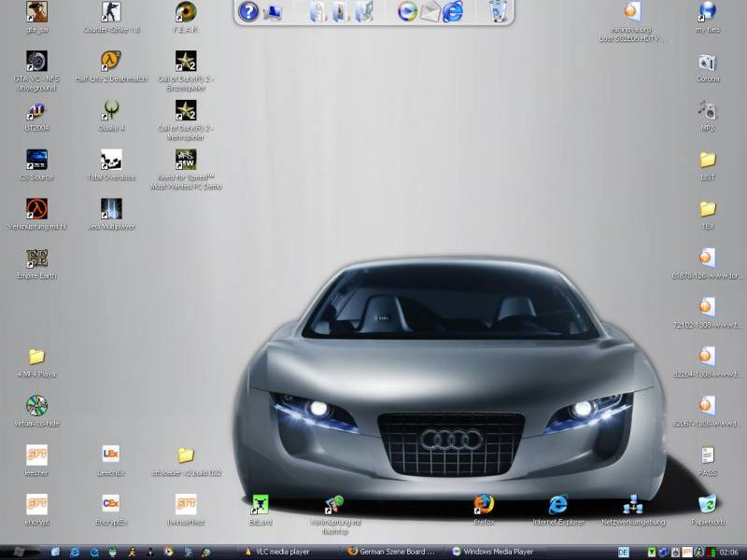Image resolution: width=747 pixels, height=560 pixels.
Task: Select the Corona desktop icon
Action: click(708, 62)
